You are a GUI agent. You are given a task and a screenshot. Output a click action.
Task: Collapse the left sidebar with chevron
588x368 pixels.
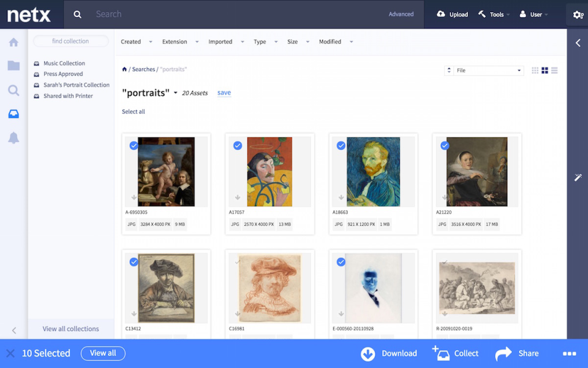14,331
